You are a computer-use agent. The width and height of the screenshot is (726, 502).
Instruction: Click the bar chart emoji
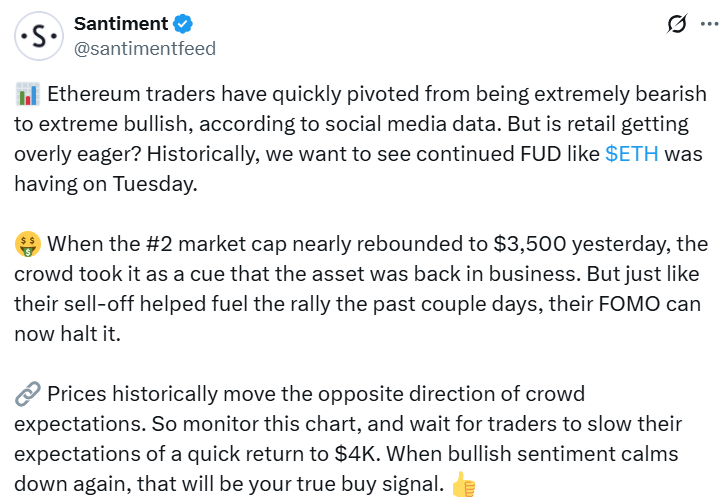28,95
